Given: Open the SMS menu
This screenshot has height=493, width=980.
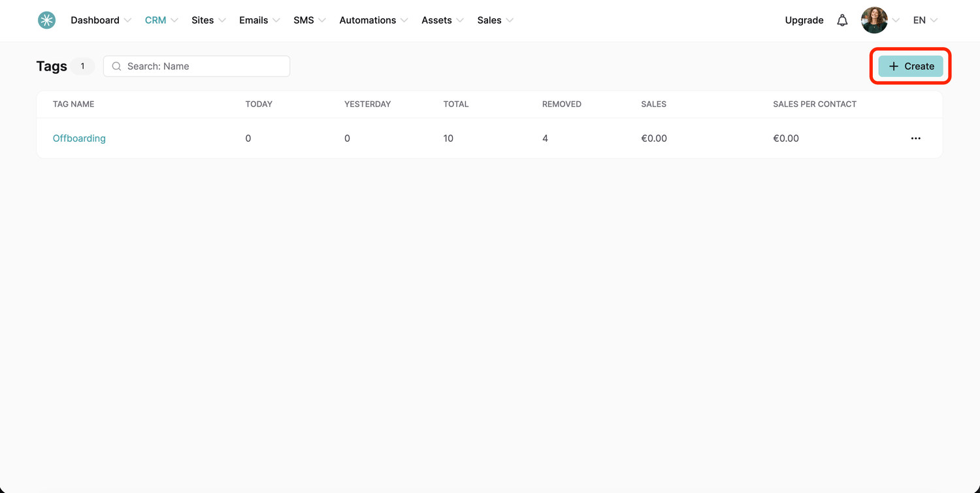Looking at the screenshot, I should coord(310,20).
